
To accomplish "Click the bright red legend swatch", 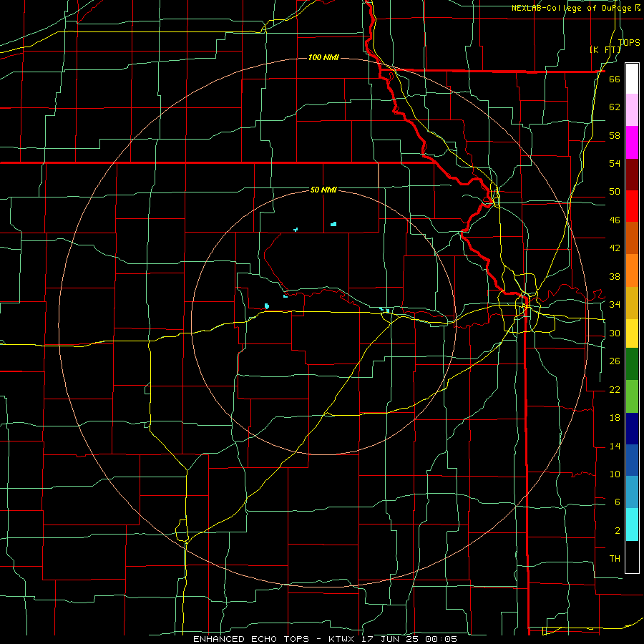I will [632, 206].
